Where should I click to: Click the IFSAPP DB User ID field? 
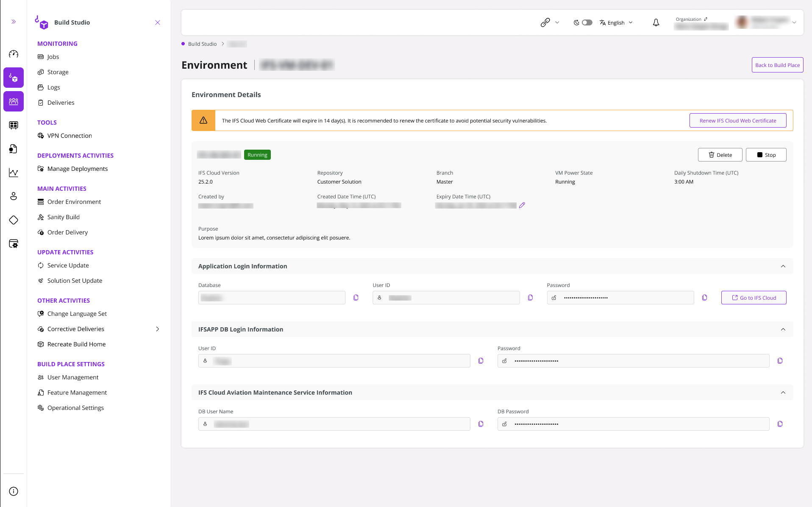334,361
